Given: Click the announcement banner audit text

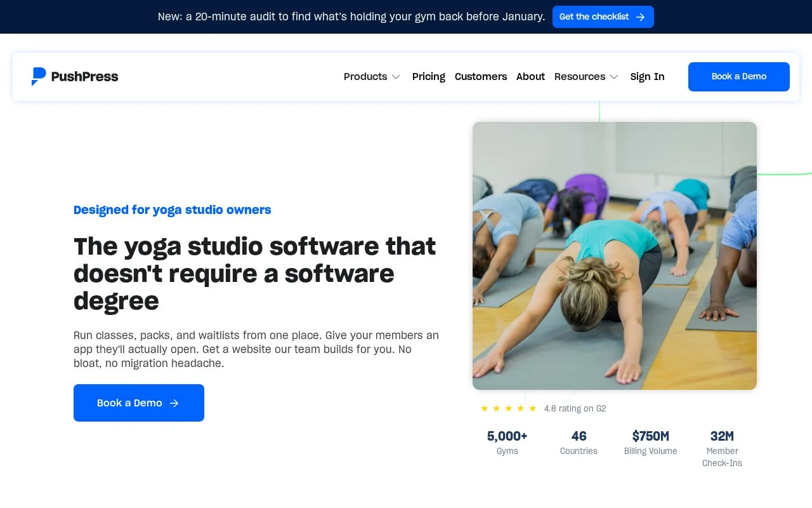Looking at the screenshot, I should pyautogui.click(x=351, y=17).
